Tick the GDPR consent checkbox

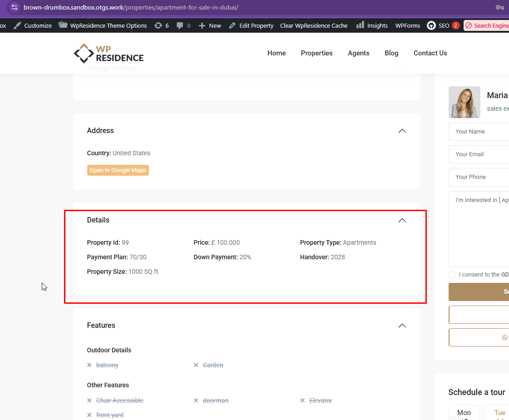click(x=452, y=275)
